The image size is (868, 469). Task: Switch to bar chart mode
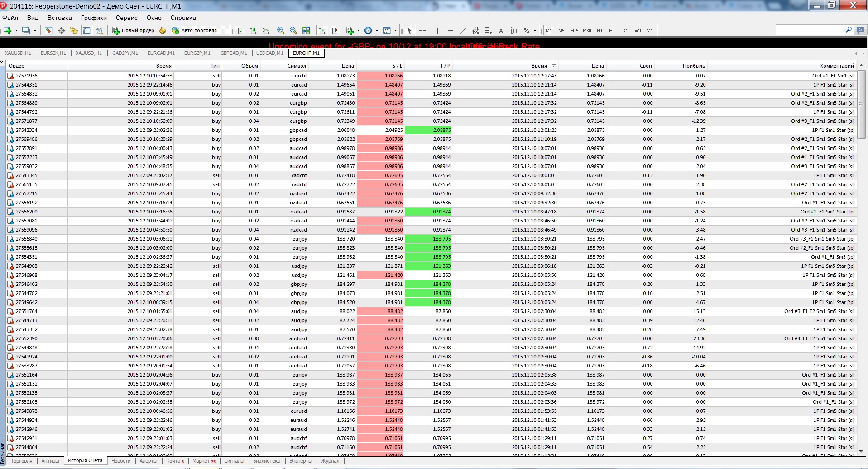[x=240, y=30]
